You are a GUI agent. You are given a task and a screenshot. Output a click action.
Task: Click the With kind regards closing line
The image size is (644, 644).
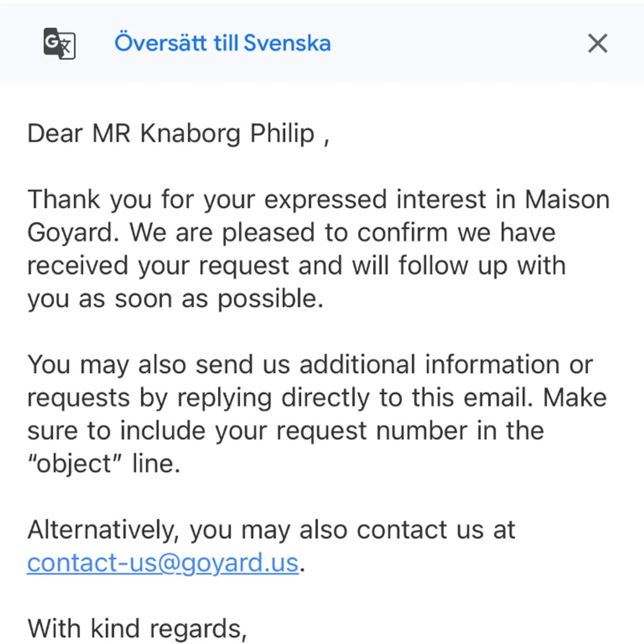[137, 629]
